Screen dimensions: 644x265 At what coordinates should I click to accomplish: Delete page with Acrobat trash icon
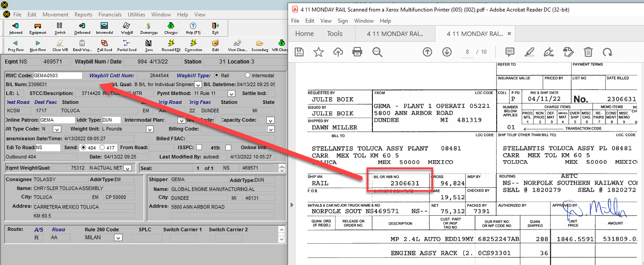coord(588,52)
